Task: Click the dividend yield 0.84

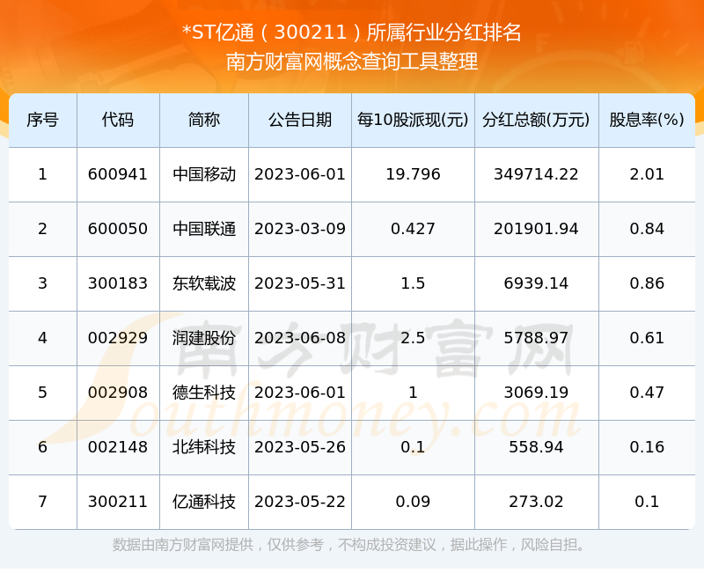Action: coord(647,229)
